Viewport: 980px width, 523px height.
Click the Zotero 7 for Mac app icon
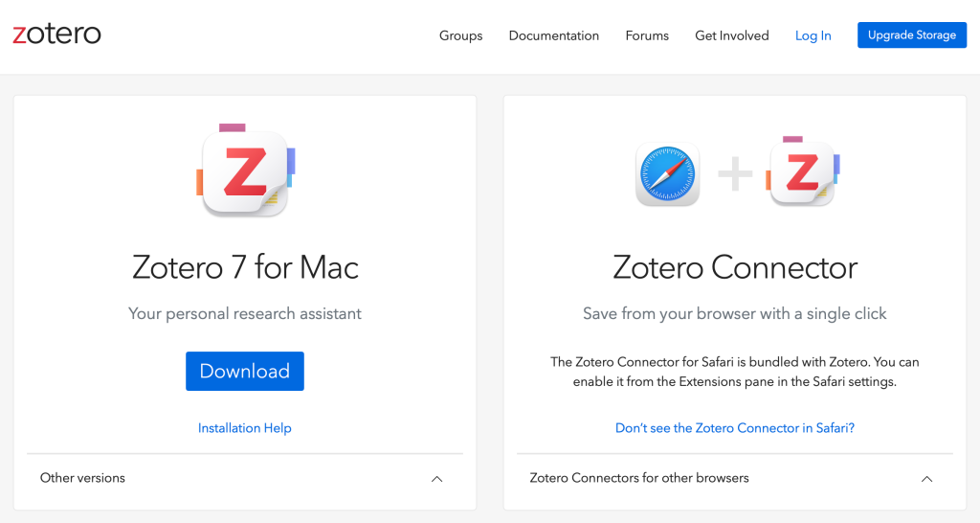pos(245,172)
